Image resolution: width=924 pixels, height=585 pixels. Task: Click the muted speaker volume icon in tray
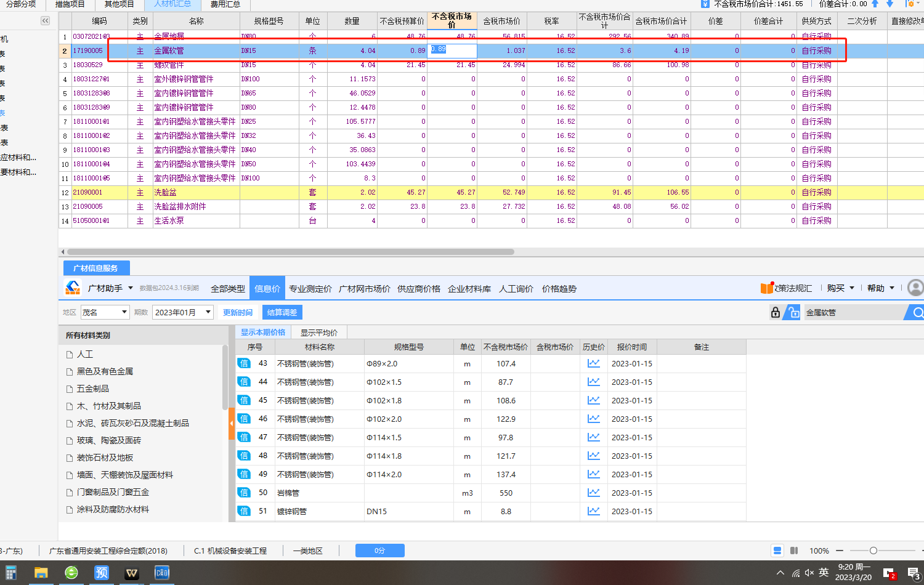coord(809,573)
